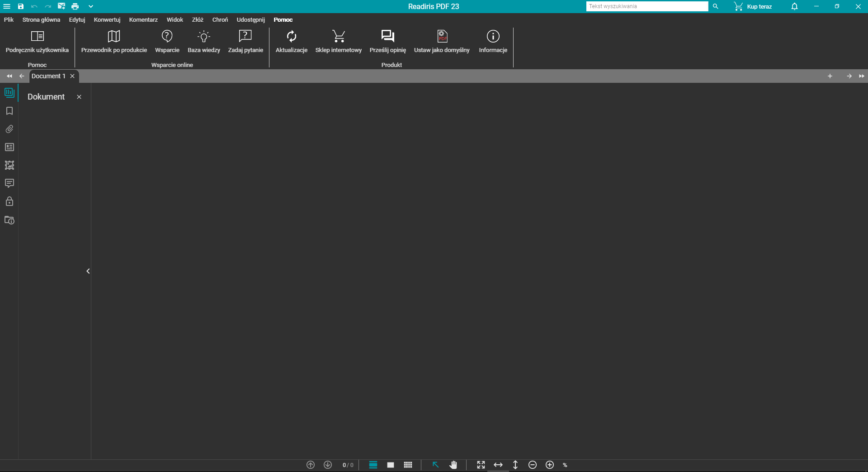This screenshot has height=472, width=868.
Task: Click the Print icon in title bar
Action: pos(75,6)
